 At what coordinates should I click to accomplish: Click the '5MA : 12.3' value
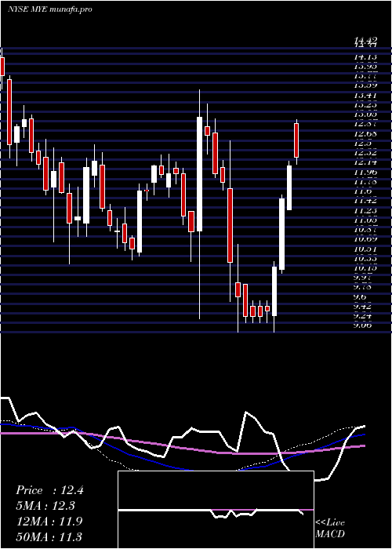pos(45,506)
